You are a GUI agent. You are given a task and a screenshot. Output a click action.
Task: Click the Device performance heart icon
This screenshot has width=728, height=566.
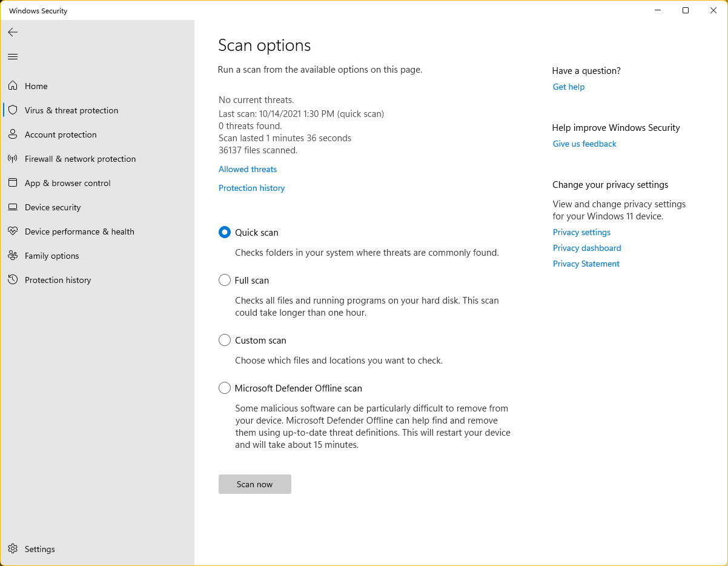point(13,231)
